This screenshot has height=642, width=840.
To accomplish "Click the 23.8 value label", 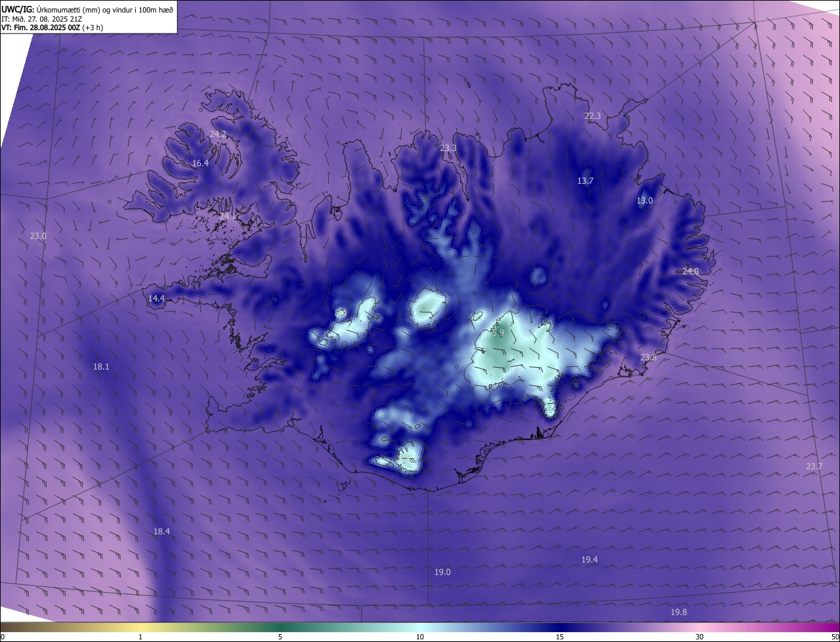I will coord(648,357).
